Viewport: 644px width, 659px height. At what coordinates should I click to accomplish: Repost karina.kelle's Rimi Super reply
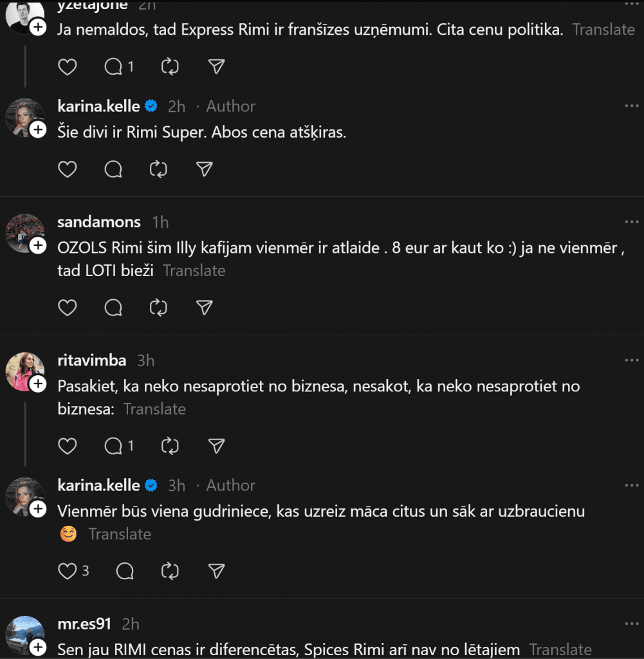click(158, 169)
